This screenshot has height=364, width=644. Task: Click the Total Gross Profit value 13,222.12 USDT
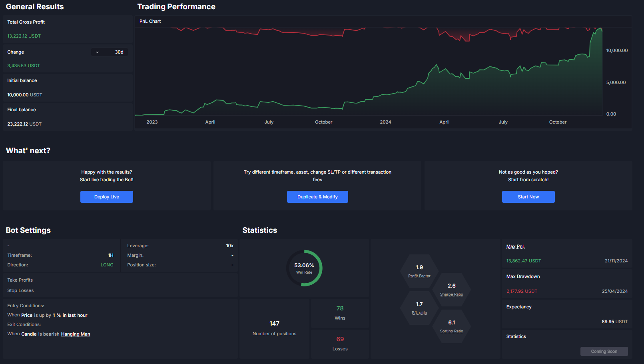(x=24, y=36)
